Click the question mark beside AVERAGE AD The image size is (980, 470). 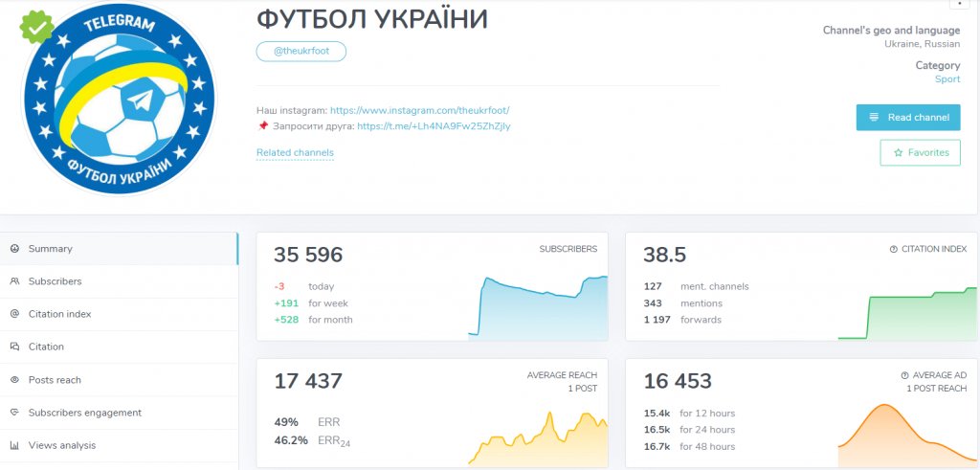click(x=904, y=375)
